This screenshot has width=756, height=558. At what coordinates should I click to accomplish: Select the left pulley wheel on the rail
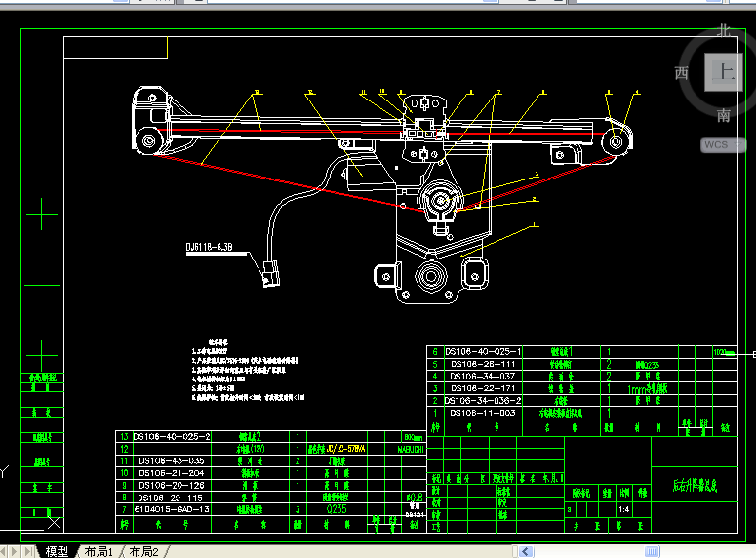(148, 141)
